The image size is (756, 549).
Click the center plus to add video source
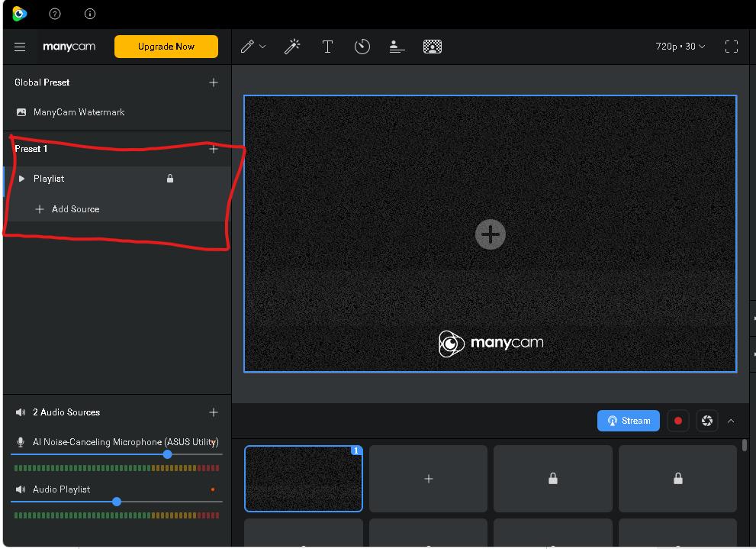tap(491, 234)
